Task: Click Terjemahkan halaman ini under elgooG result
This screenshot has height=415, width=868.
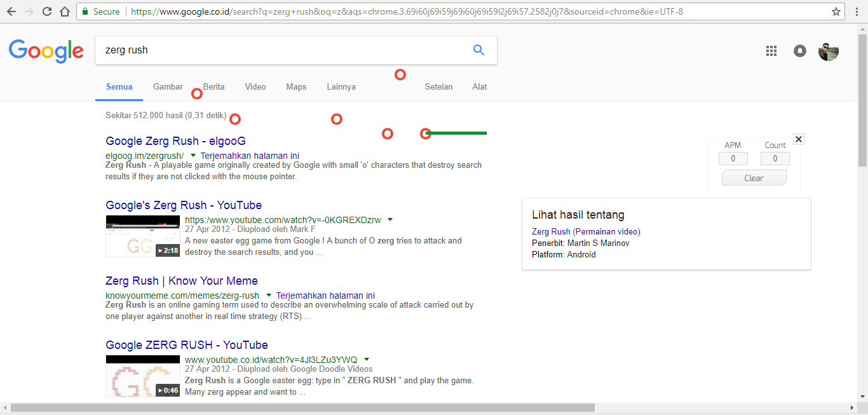Action: [x=250, y=156]
